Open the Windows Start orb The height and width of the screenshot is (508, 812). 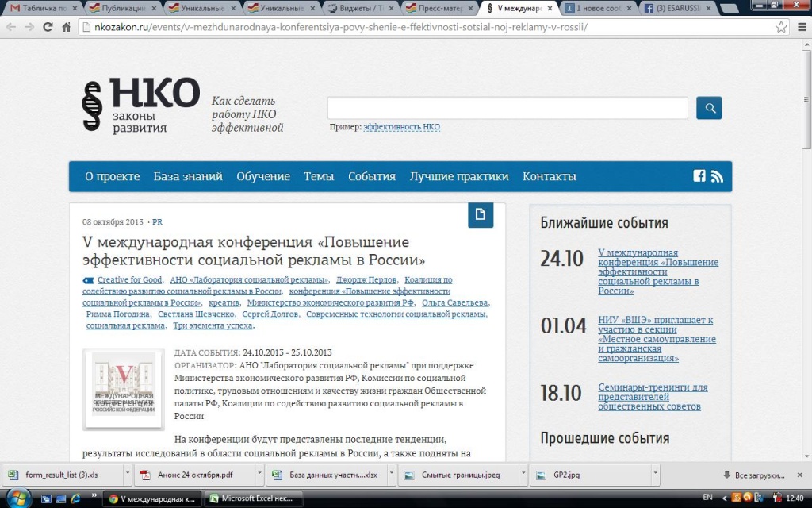click(x=17, y=498)
